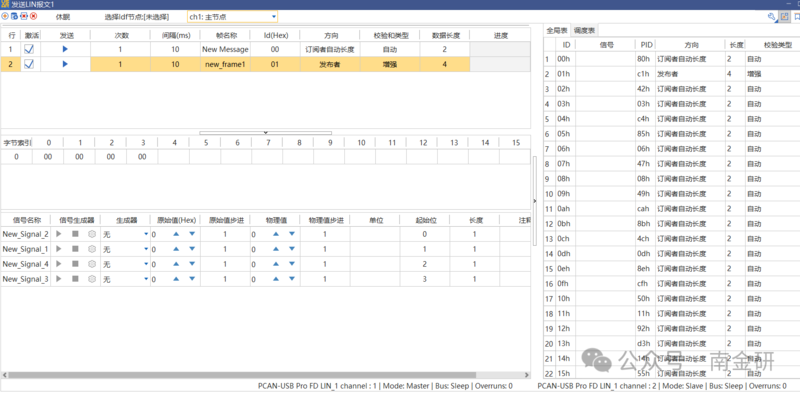Image resolution: width=800 pixels, height=393 pixels.
Task: Increase raw hex value of New_Signal_2
Action: click(176, 234)
